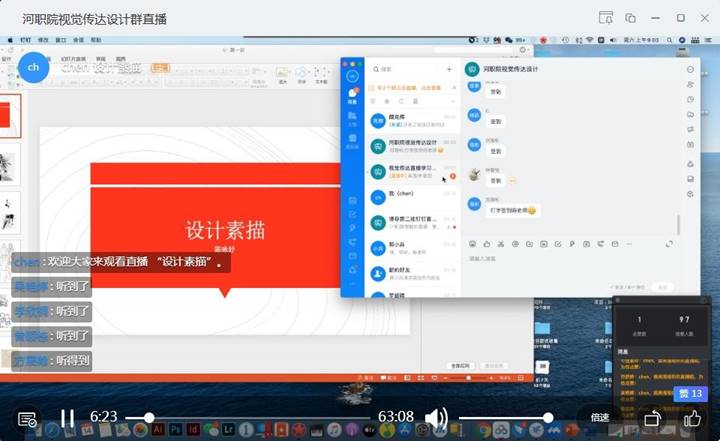The height and width of the screenshot is (441, 720).
Task: Click the thumbs-up like icon
Action: pos(691,418)
